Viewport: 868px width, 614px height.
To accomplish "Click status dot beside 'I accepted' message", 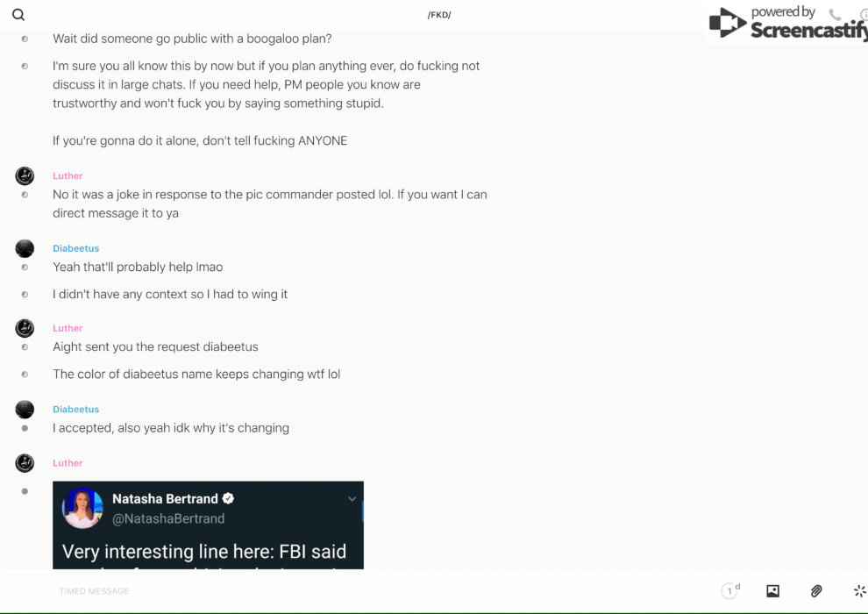I will (x=25, y=428).
